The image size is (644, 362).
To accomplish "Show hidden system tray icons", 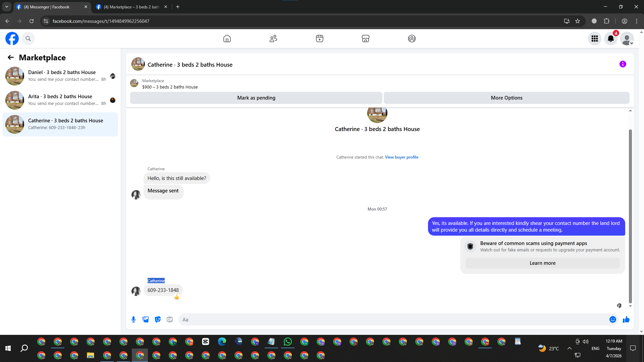I will (570, 349).
